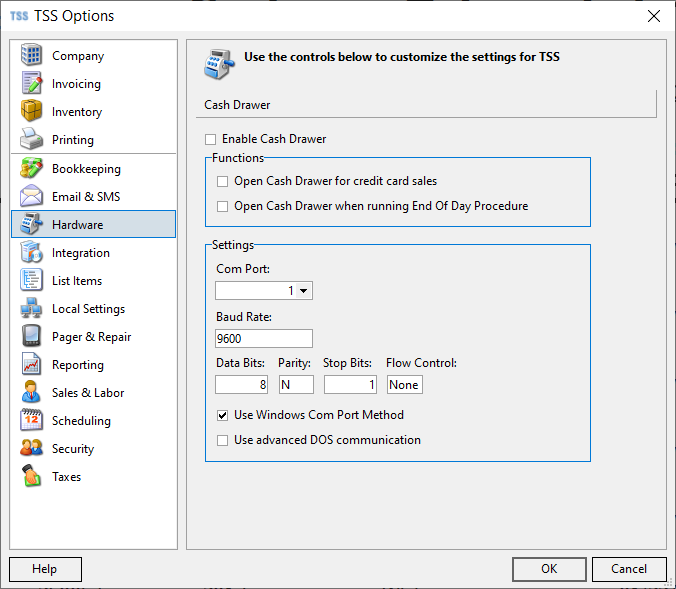This screenshot has width=676, height=589.
Task: Open the Company options page
Action: (x=78, y=56)
